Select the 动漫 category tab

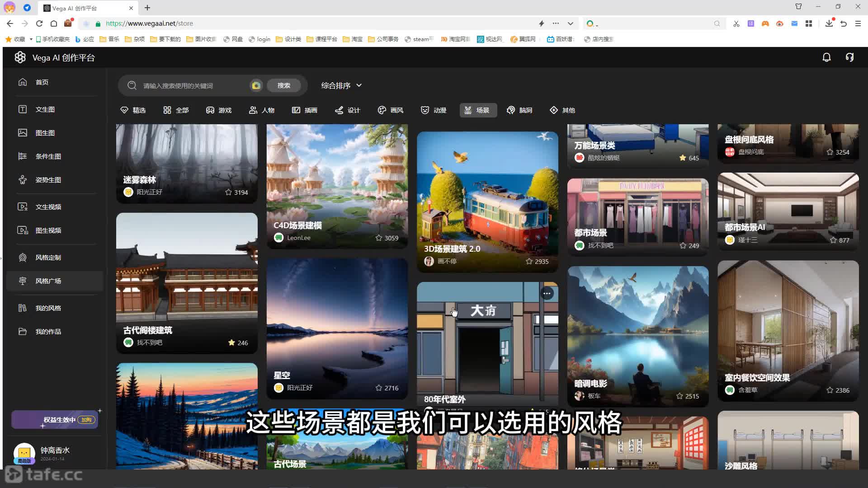[434, 110]
